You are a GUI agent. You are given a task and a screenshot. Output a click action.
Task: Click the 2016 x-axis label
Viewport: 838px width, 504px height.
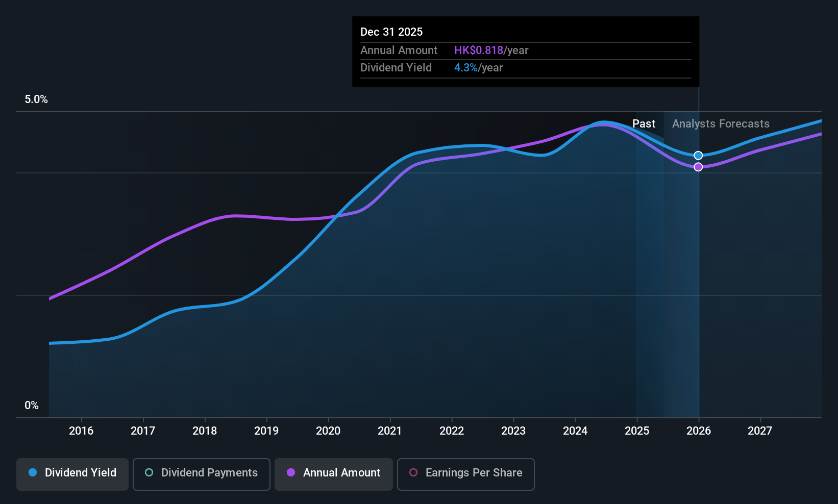point(81,431)
